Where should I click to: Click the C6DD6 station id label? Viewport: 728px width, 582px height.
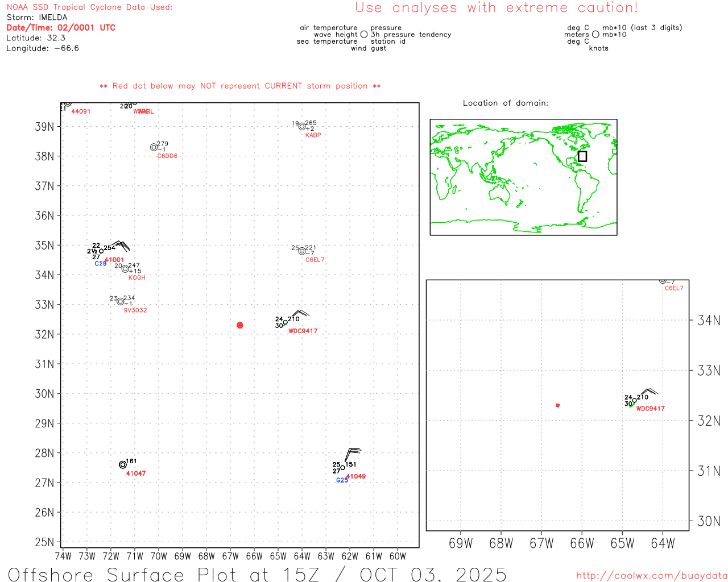pyautogui.click(x=167, y=156)
